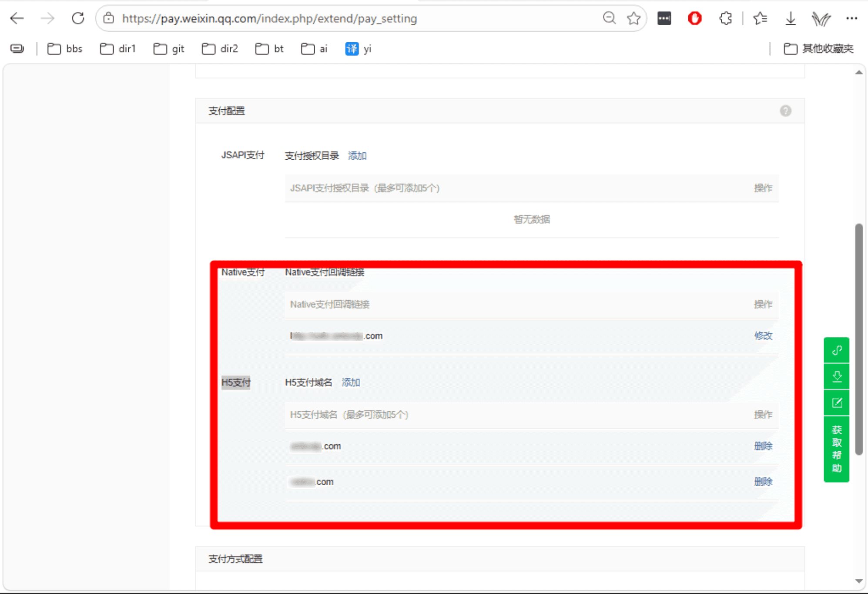Open the git bookmark folder
The height and width of the screenshot is (594, 868).
[x=169, y=49]
